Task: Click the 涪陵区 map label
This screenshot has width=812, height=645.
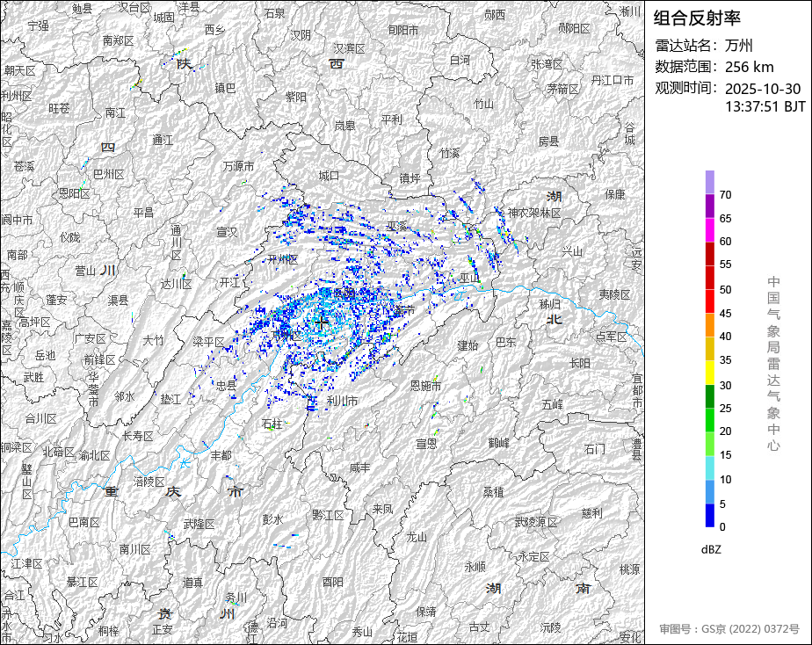Action: tap(149, 482)
